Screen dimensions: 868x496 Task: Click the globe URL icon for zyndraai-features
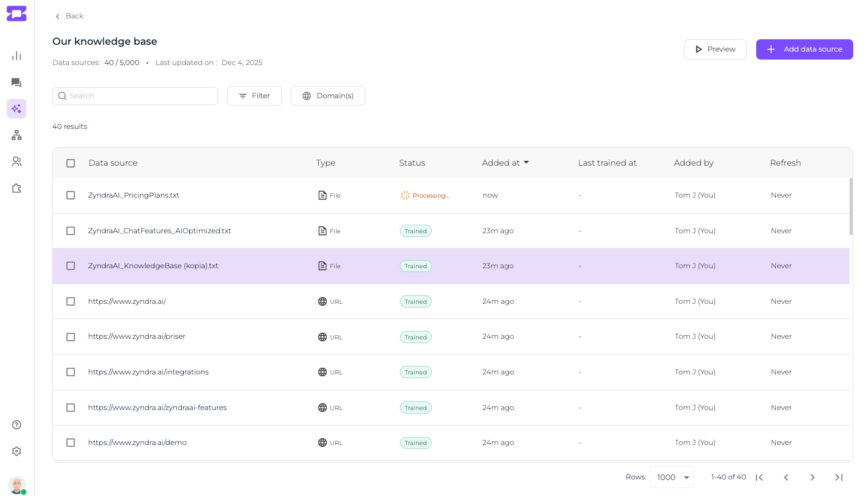point(323,408)
